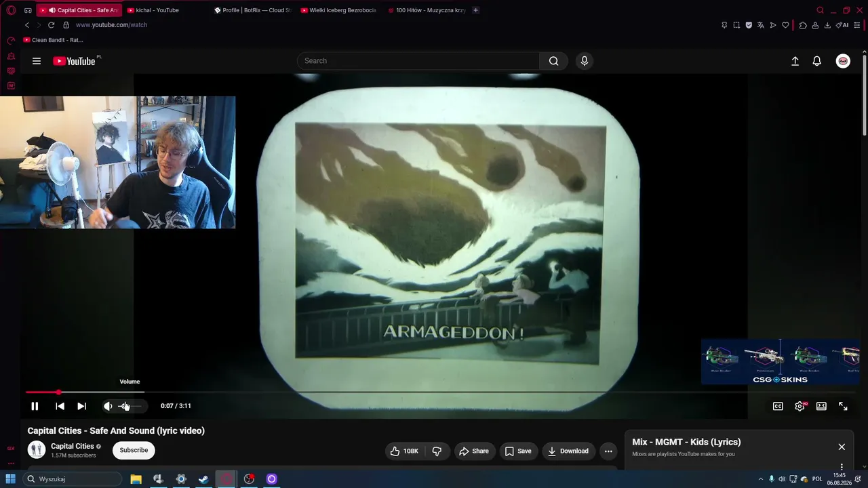Open the Mix playlist options menu
The width and height of the screenshot is (868, 488).
point(842,466)
